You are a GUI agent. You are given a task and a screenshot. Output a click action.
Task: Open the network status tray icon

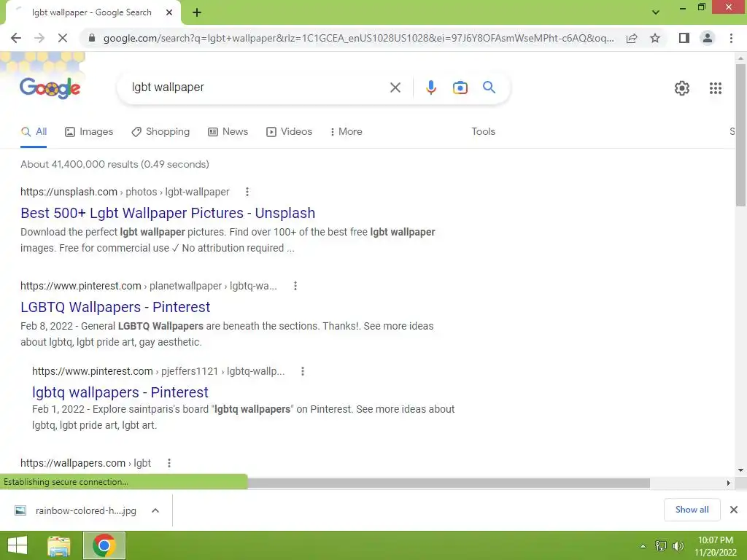click(661, 546)
